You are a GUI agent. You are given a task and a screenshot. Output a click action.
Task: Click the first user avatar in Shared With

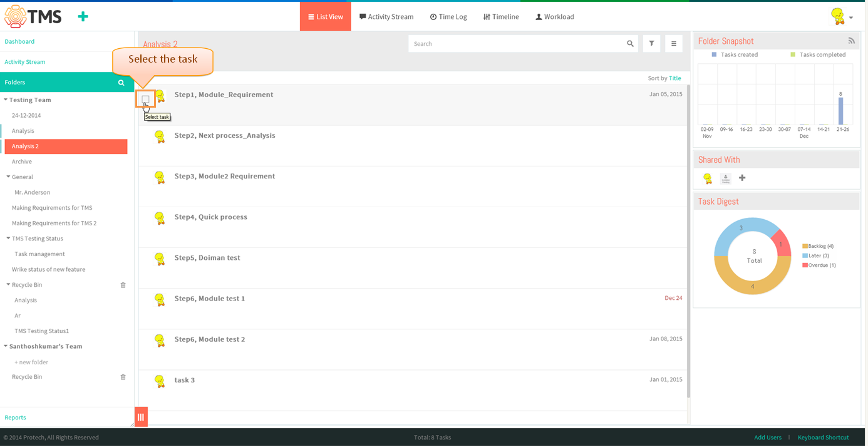click(x=708, y=178)
